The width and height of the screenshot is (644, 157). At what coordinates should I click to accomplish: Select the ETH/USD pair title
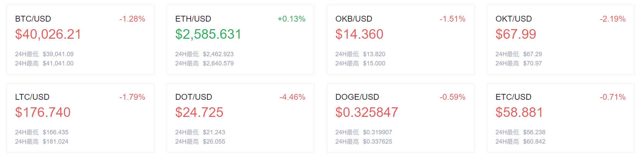click(193, 19)
